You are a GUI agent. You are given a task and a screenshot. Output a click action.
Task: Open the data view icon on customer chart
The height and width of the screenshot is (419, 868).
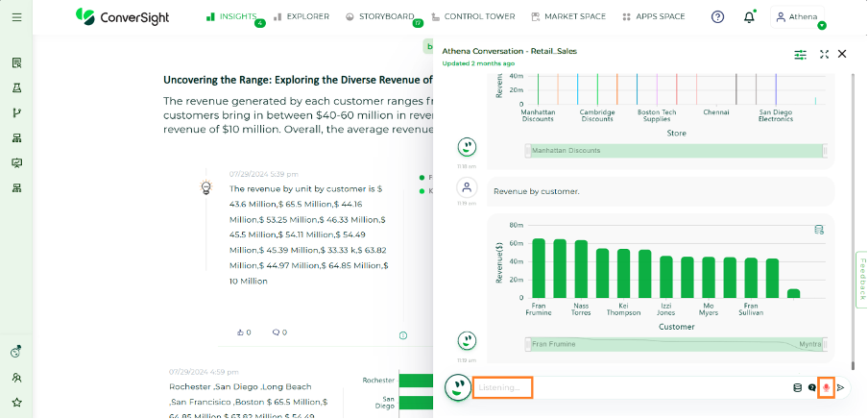[x=819, y=230]
